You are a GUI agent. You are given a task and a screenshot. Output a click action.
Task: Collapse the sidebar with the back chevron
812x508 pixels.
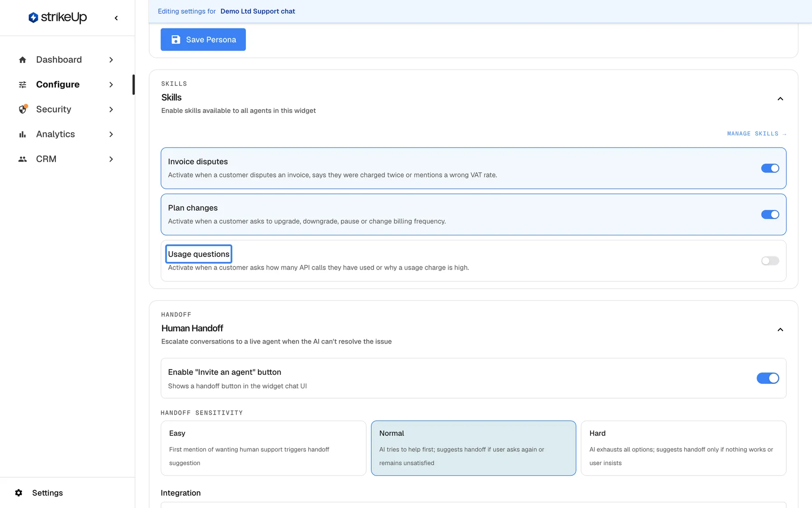(x=116, y=18)
